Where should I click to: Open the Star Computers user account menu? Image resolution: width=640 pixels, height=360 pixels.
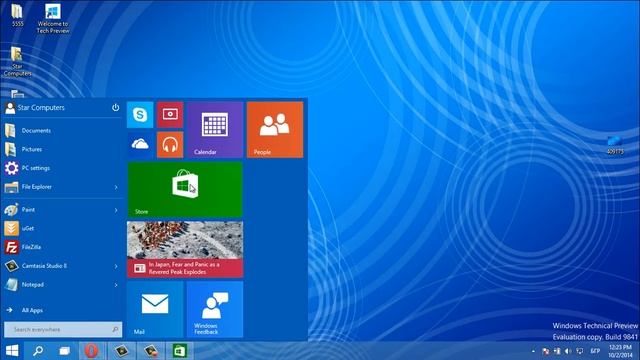[x=35, y=108]
